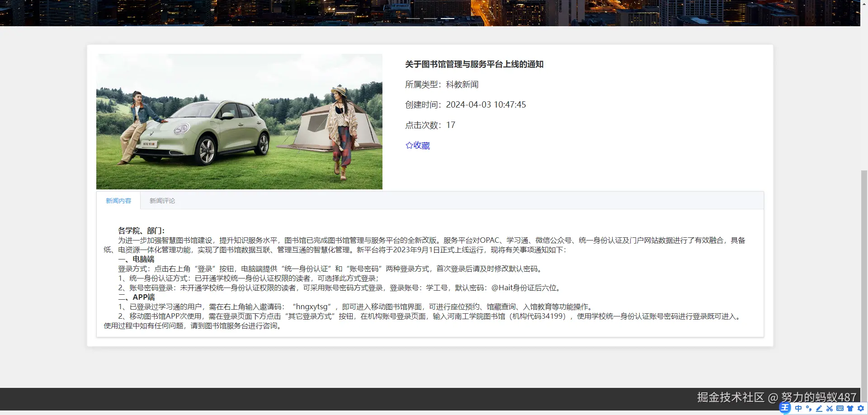The height and width of the screenshot is (415, 868).
Task: Click the article title 关于图书馆管理与服务平台上线的通知
Action: pos(474,64)
